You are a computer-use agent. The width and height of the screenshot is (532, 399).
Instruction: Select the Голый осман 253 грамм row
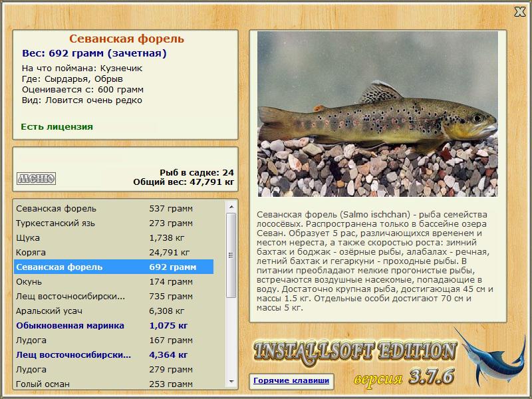pyautogui.click(x=114, y=384)
